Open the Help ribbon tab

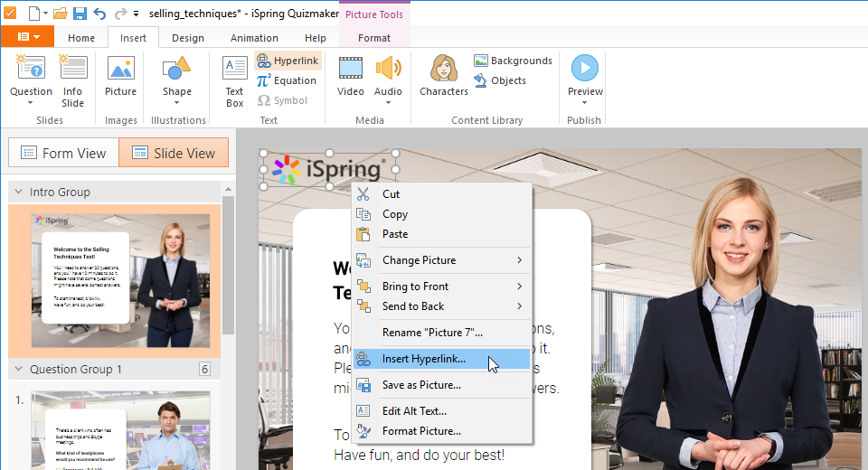click(x=315, y=38)
